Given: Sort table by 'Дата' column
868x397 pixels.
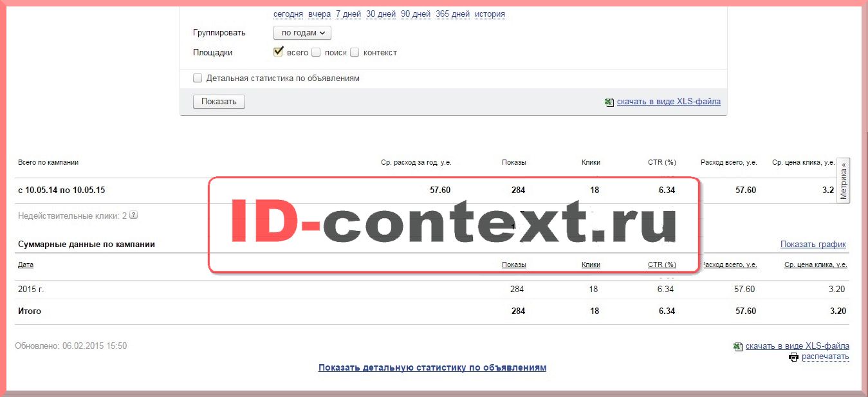Looking at the screenshot, I should click(26, 264).
